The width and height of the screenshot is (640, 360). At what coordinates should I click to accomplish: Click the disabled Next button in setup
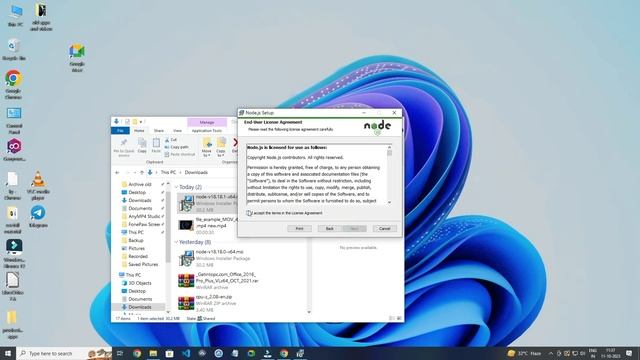354,229
